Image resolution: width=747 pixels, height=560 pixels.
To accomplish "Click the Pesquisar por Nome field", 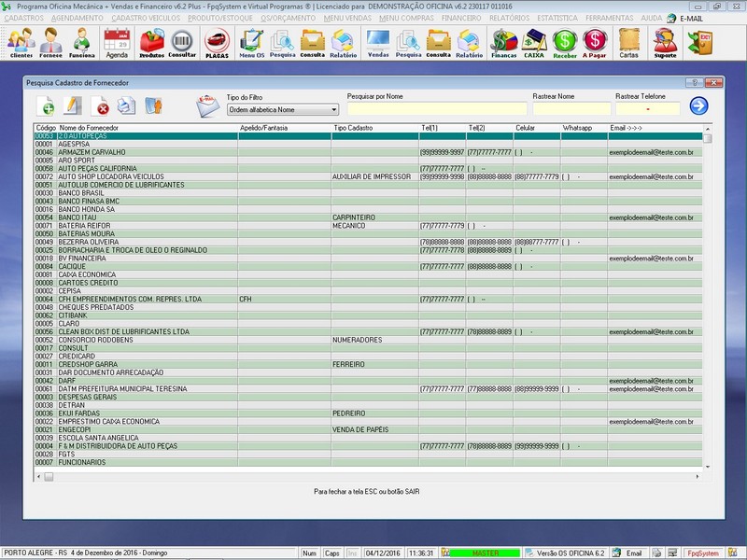I will pyautogui.click(x=437, y=109).
